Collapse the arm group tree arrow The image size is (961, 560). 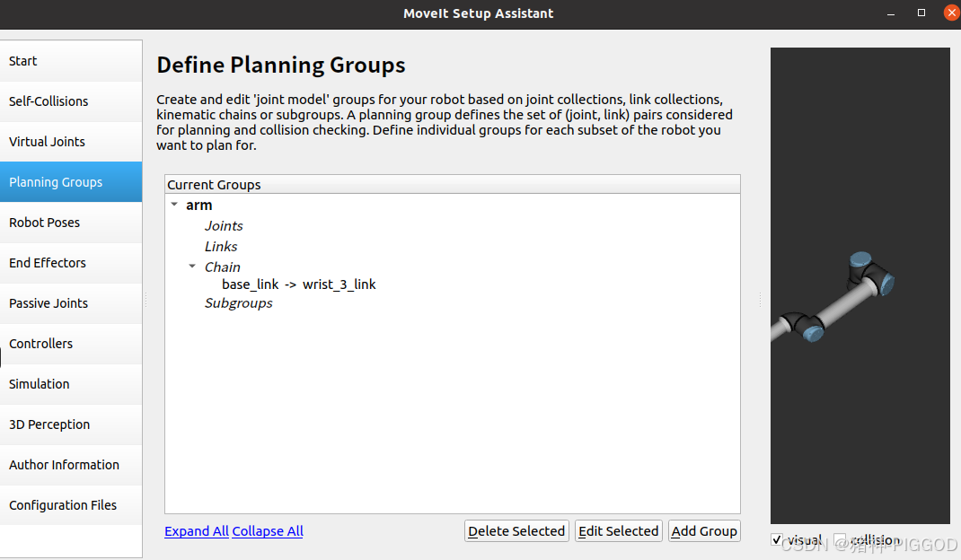coord(174,205)
